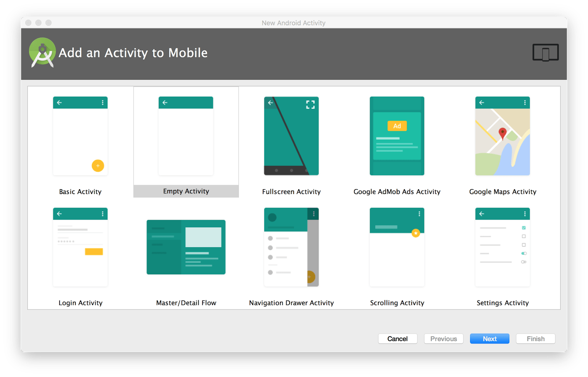Click the Ad banner in AdMob Ads preview

(x=397, y=126)
